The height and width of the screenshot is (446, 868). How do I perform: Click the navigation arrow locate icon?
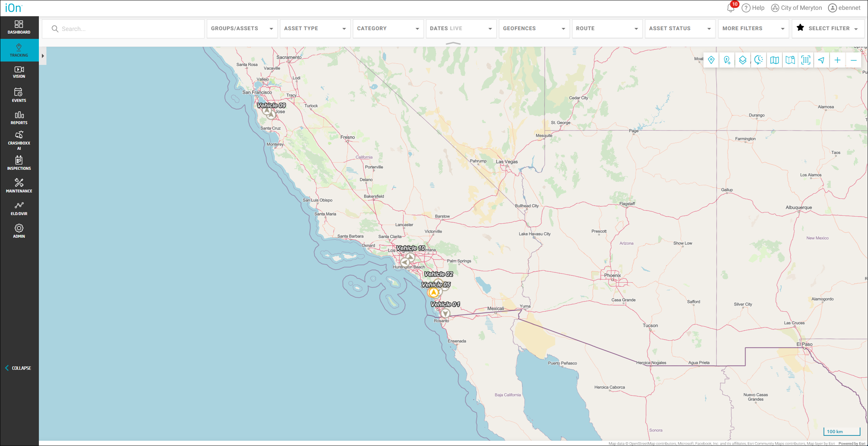tap(822, 60)
